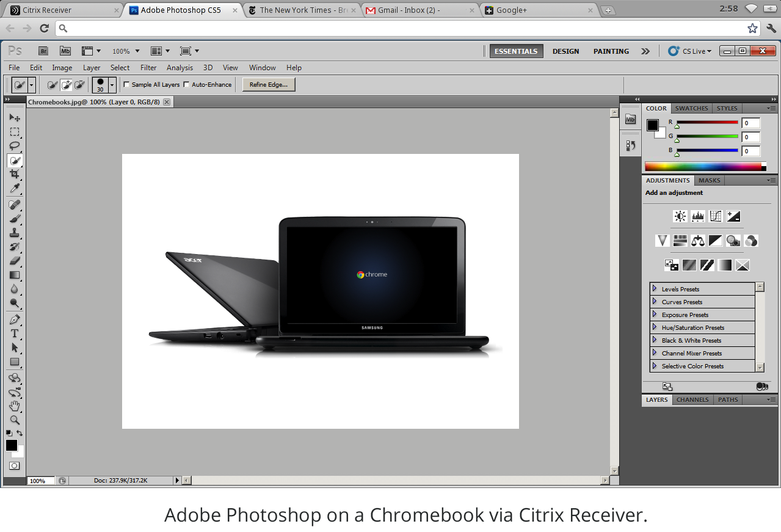Switch to the Swatches tab

coord(691,108)
